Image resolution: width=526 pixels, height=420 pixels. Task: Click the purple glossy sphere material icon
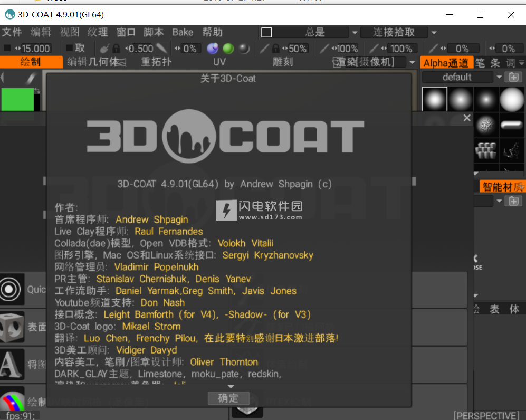pyautogui.click(x=212, y=49)
